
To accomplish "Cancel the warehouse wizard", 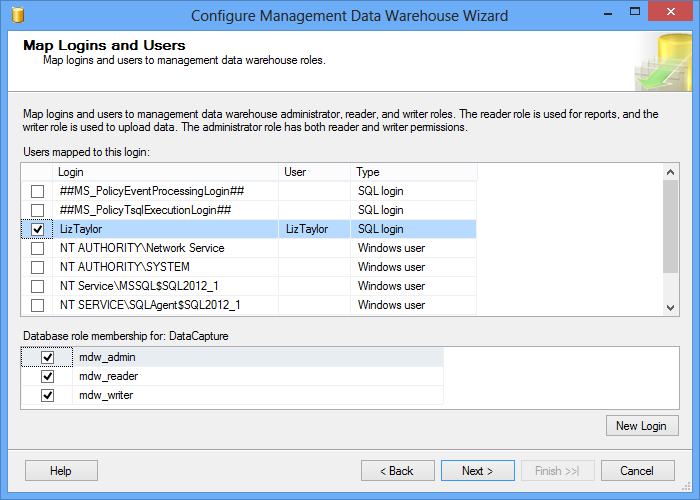I will click(637, 471).
